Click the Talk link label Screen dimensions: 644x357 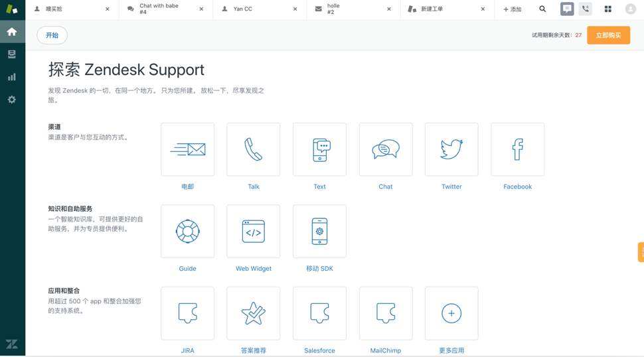pyautogui.click(x=254, y=186)
